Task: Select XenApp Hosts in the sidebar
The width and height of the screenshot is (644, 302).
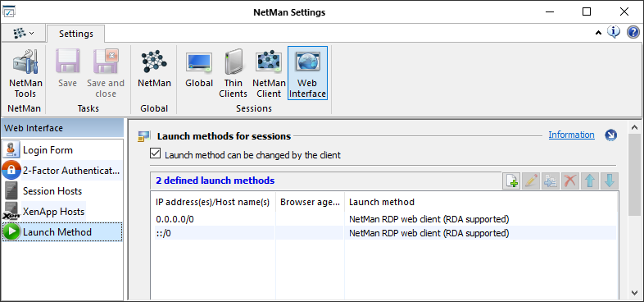Action: (x=62, y=212)
